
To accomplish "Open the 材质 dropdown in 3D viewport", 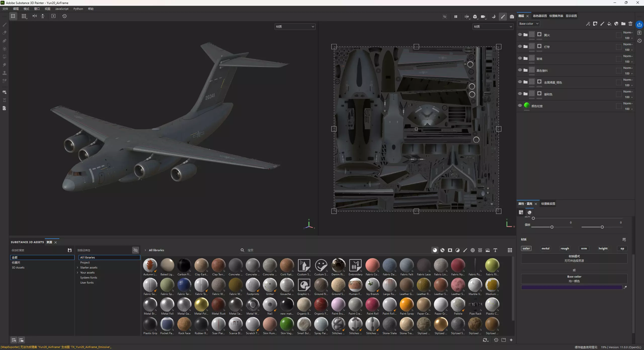I will pyautogui.click(x=295, y=27).
